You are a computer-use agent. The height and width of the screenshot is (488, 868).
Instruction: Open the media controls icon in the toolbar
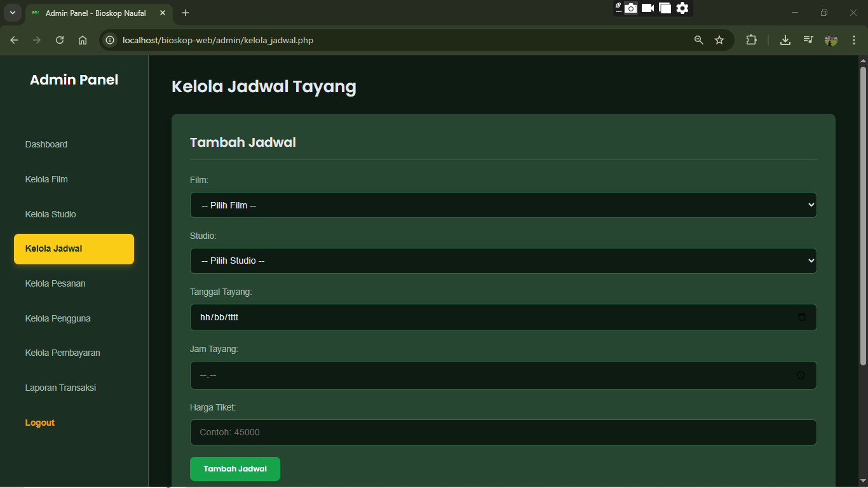pyautogui.click(x=808, y=40)
